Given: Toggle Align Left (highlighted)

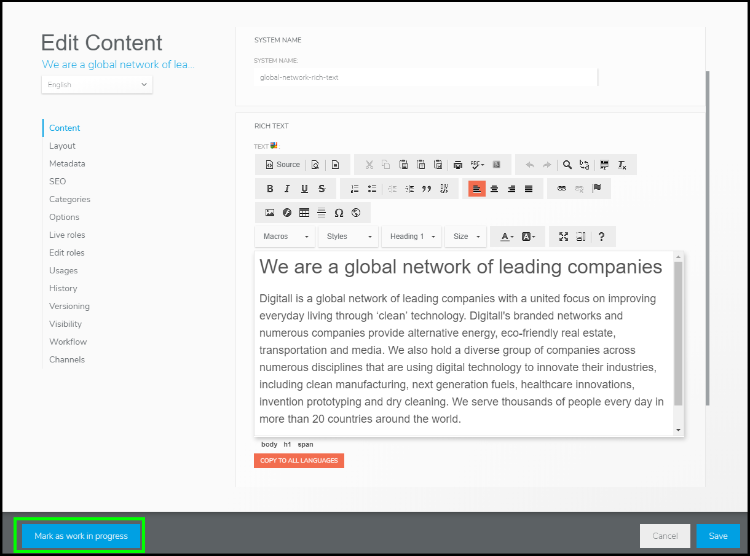Looking at the screenshot, I should point(477,189).
